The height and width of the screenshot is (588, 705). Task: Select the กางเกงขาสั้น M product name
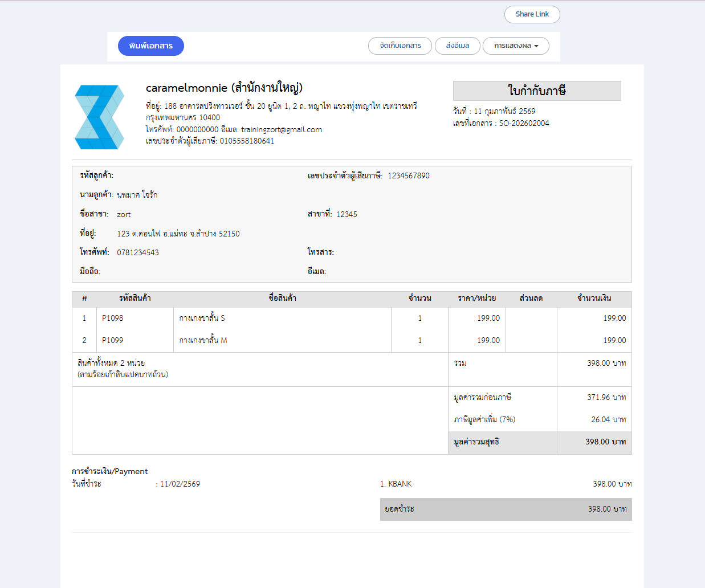203,340
